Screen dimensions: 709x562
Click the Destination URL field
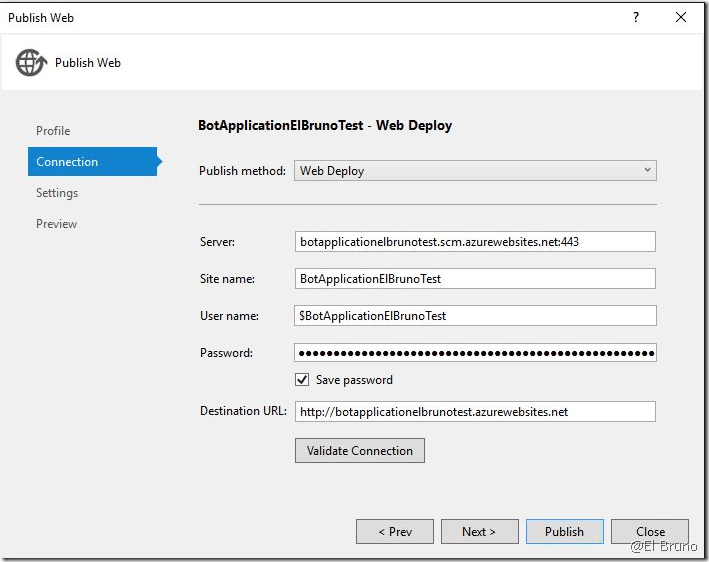475,412
